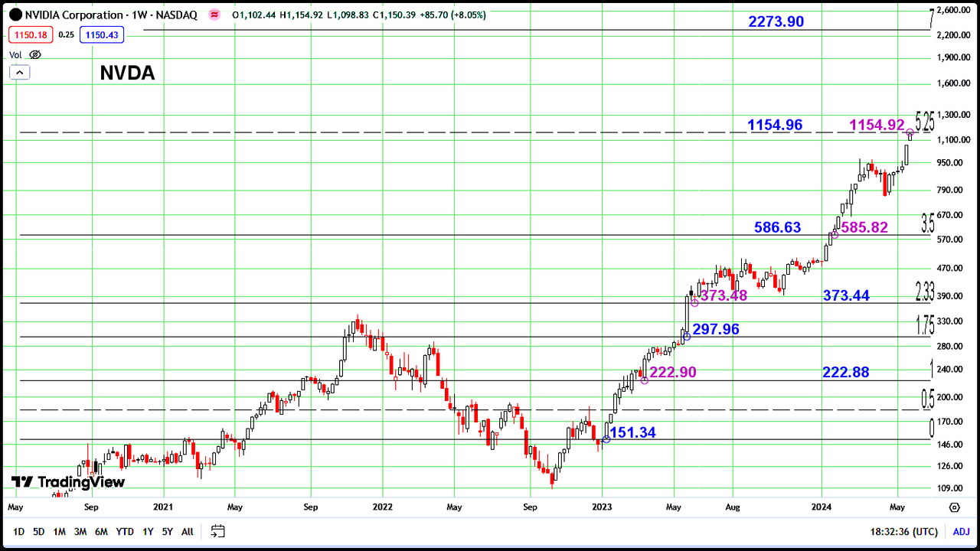Screen dimensions: 980x551
Task: Show the hidden Vol indicator via eye icon
Action: pos(35,54)
